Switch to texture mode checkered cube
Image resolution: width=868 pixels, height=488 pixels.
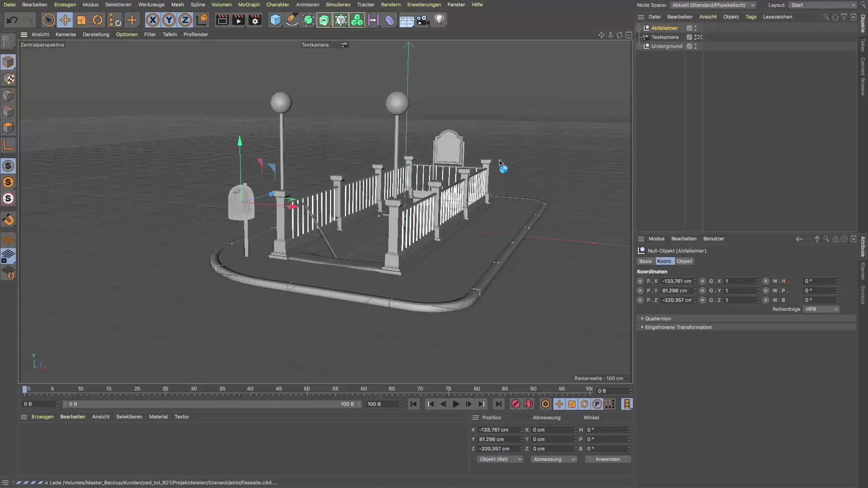coord(8,79)
